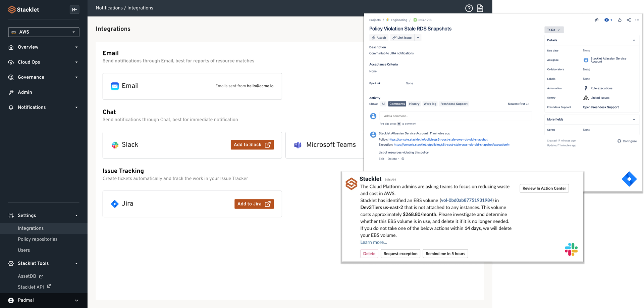Click the Add a comment field

[455, 116]
